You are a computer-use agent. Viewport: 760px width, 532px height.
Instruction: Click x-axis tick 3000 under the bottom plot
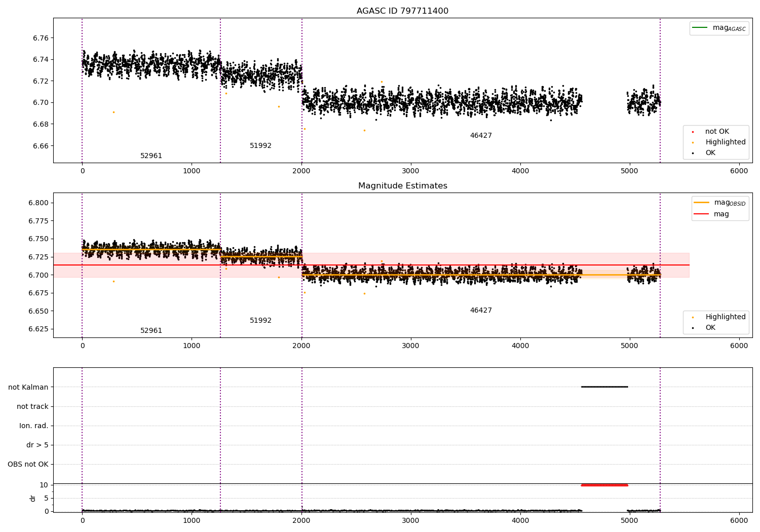pyautogui.click(x=410, y=520)
